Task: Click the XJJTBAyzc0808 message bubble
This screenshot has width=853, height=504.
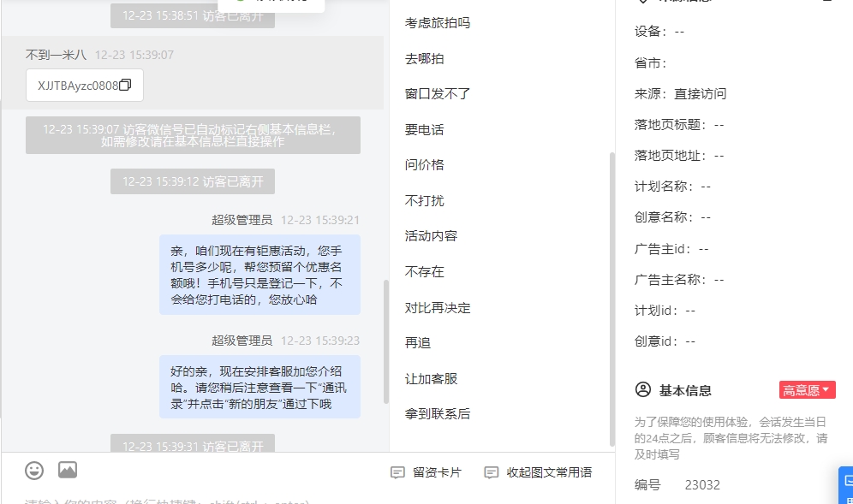Action: [x=84, y=86]
